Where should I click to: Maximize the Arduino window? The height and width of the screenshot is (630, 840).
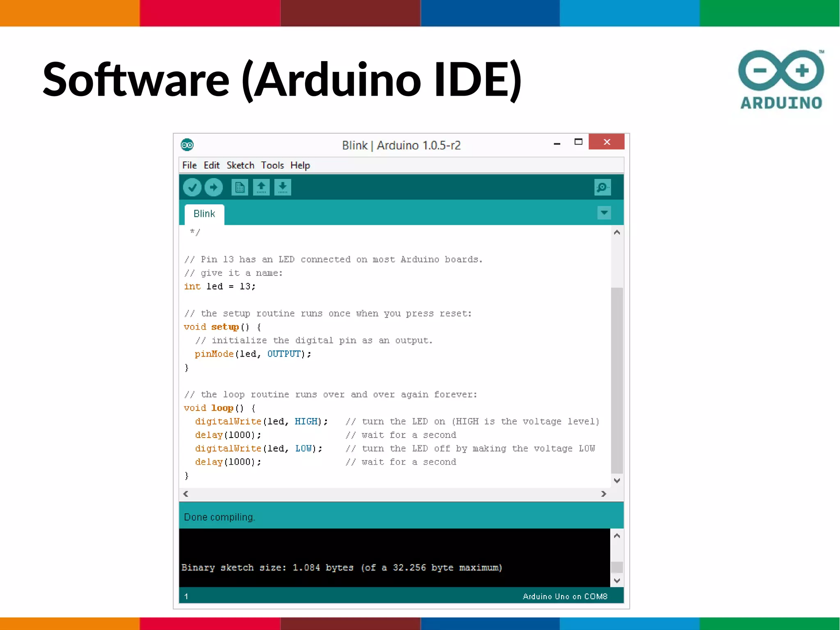click(578, 142)
